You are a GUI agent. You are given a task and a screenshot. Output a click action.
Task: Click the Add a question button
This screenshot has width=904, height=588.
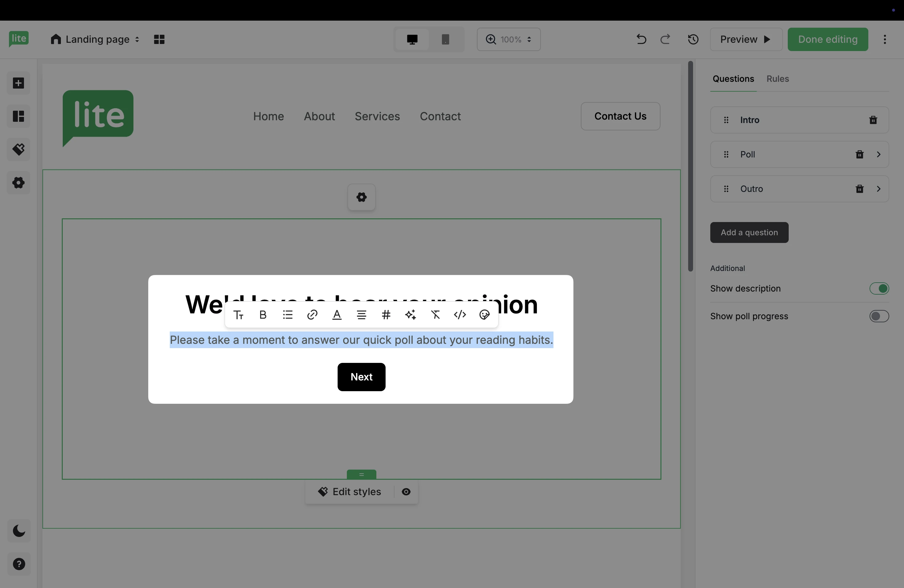[749, 232]
